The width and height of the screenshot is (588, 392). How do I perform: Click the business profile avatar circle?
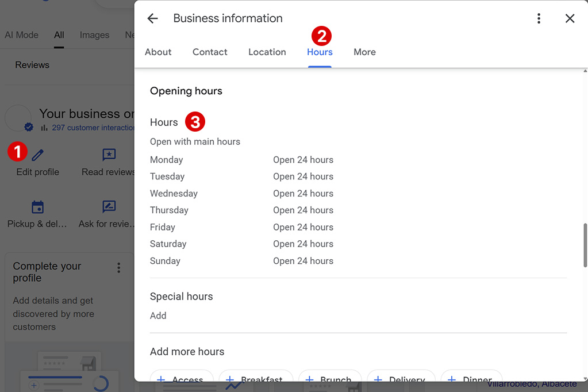(18, 118)
